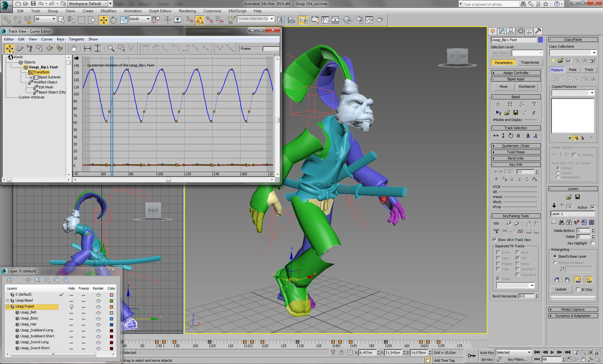Open the Tangents menu in Curve Editor
Image resolution: width=603 pixels, height=364 pixels.
click(x=76, y=39)
